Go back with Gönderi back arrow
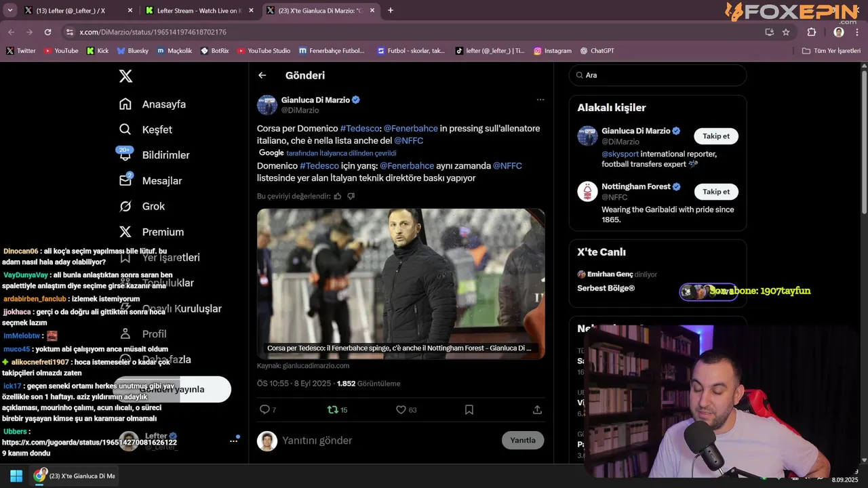 point(262,75)
